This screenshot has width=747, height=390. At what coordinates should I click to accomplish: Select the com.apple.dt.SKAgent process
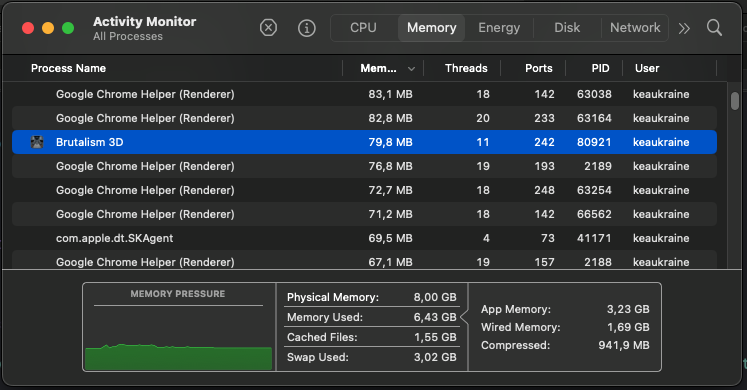[x=364, y=238]
